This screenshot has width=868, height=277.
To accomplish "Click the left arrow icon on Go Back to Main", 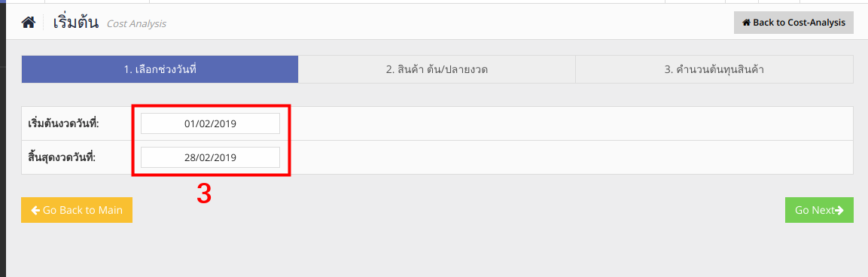I will 35,210.
